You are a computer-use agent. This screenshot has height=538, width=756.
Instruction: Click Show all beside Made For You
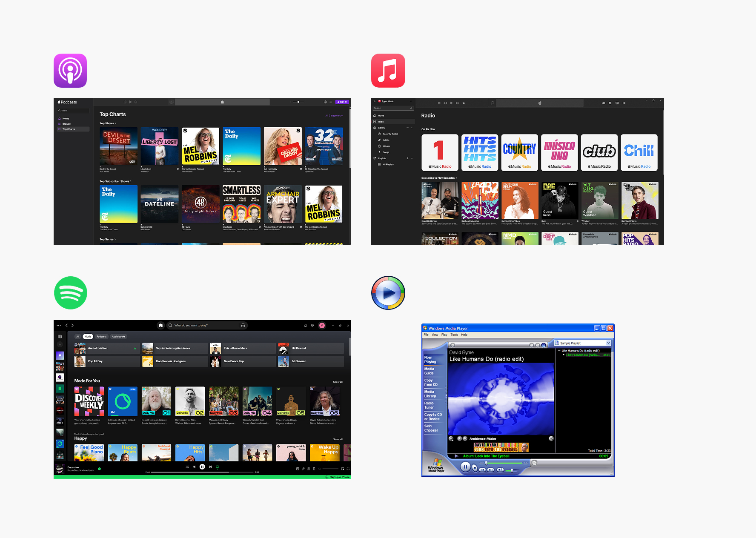click(338, 382)
